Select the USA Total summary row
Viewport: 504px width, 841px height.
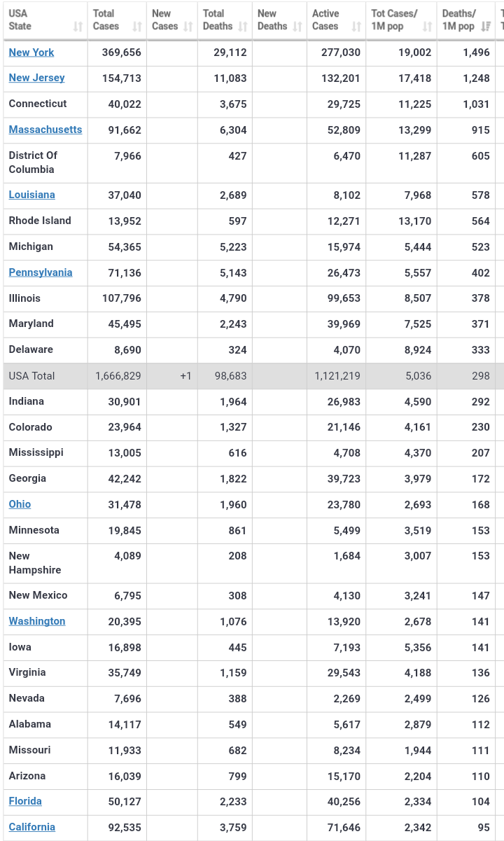tap(252, 376)
